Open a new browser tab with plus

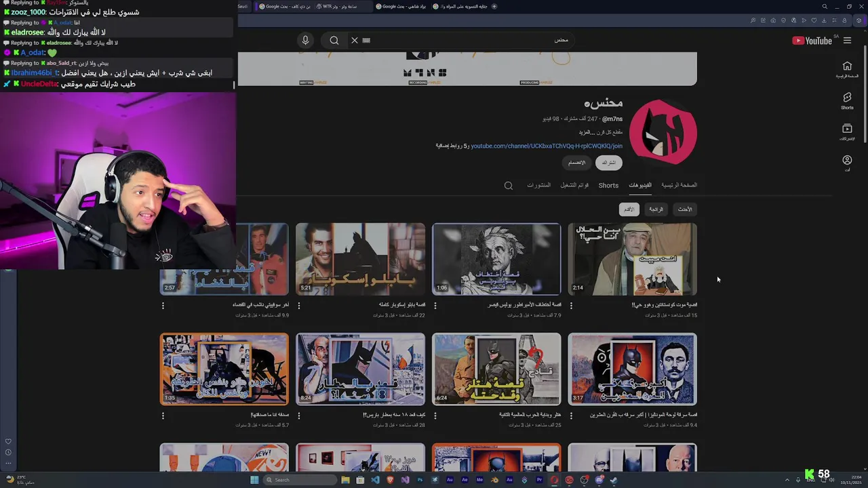point(494,6)
